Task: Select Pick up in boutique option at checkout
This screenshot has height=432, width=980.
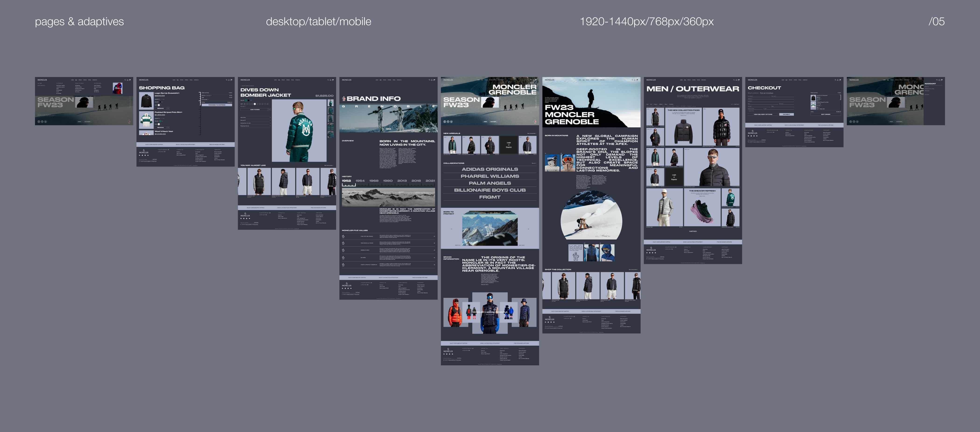Action: point(766,93)
